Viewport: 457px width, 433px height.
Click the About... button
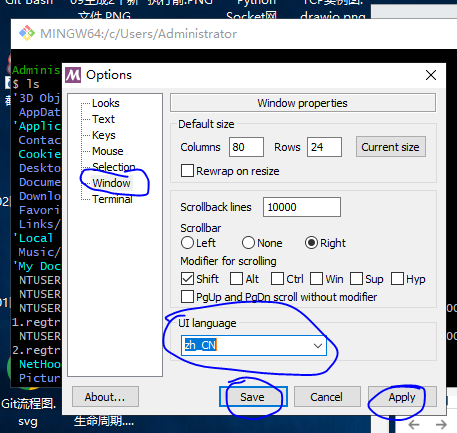coord(105,397)
